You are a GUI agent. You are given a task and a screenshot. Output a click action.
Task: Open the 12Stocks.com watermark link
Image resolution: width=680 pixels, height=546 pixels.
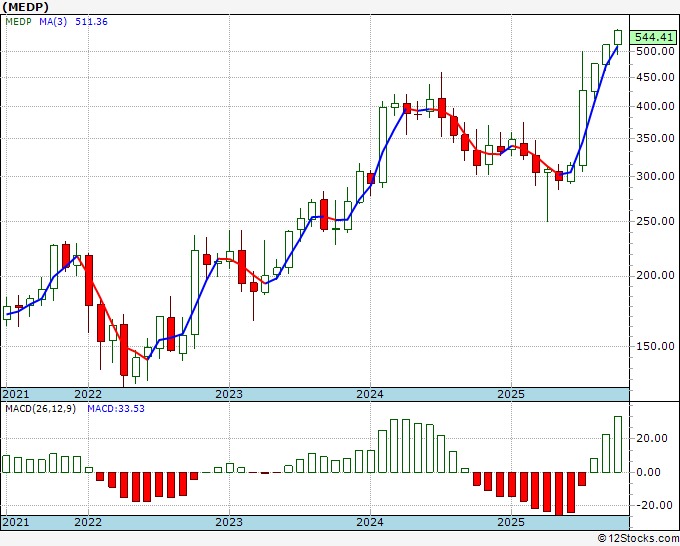(x=638, y=539)
